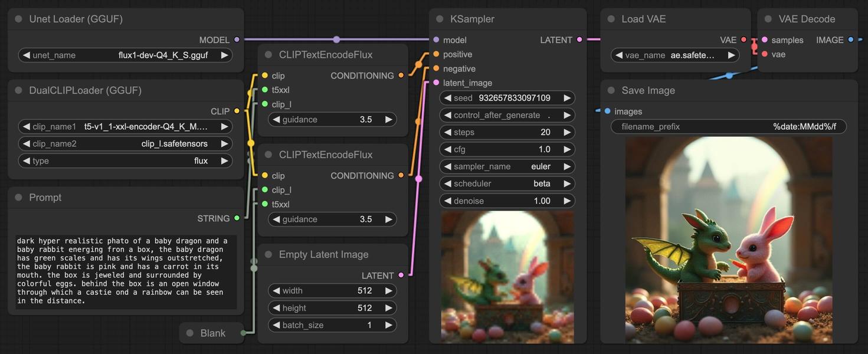Click the VAE output socket on Load VAE

[743, 40]
